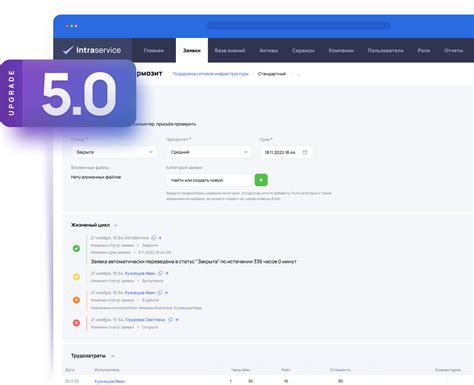Go to База знаний tab
Screen dimensions: 474x385
[230, 51]
